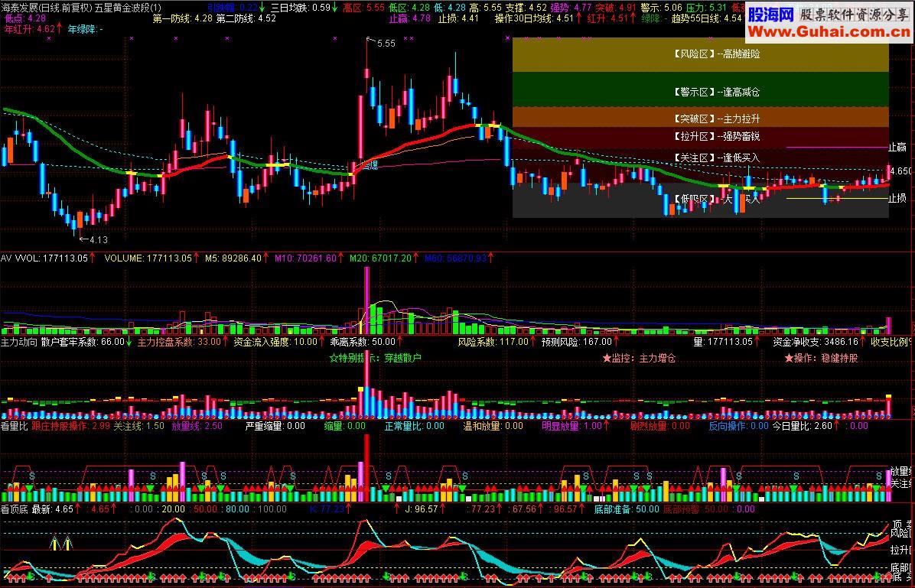Open the www.Guhai.com.cn link
The width and height of the screenshot is (915, 588).
(x=829, y=32)
